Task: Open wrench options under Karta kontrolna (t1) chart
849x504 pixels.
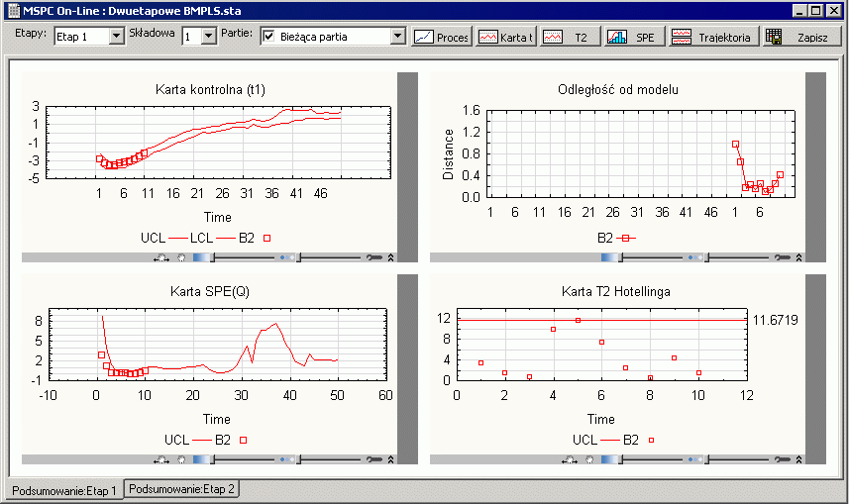Action: (x=374, y=257)
